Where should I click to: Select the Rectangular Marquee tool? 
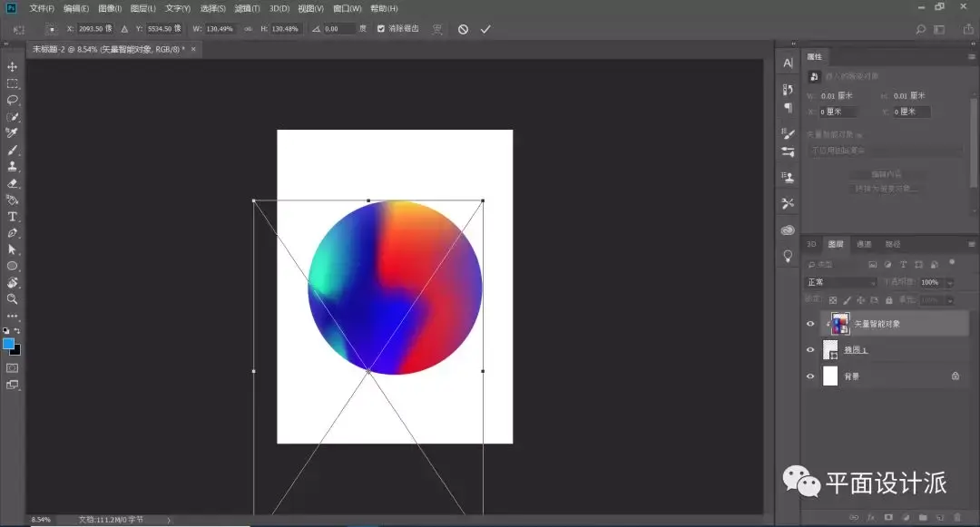[x=12, y=83]
